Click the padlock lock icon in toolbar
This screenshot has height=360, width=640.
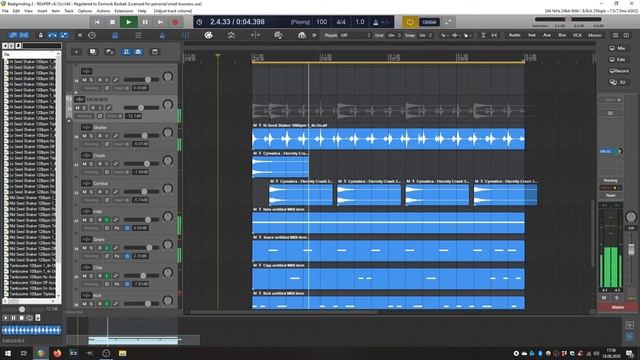tap(41, 36)
